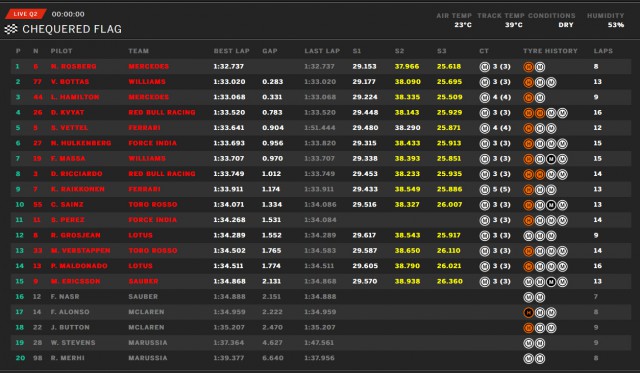Click orange tyre in Button's tyre history

tap(529, 328)
